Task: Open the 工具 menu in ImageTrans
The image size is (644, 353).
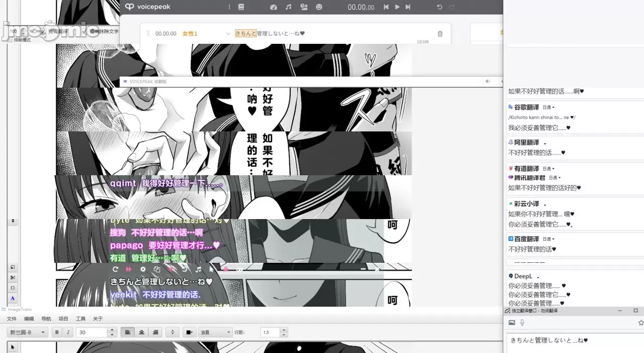Action: (x=80, y=319)
